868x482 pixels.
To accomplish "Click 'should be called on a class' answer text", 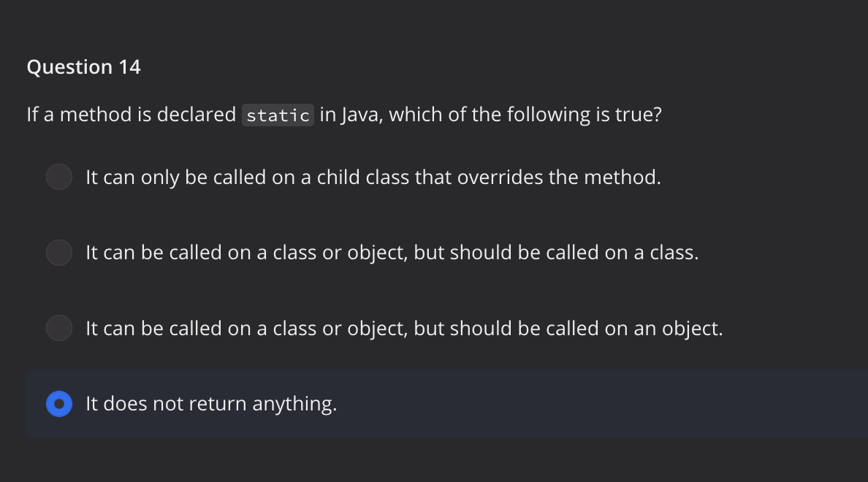I will 392,252.
